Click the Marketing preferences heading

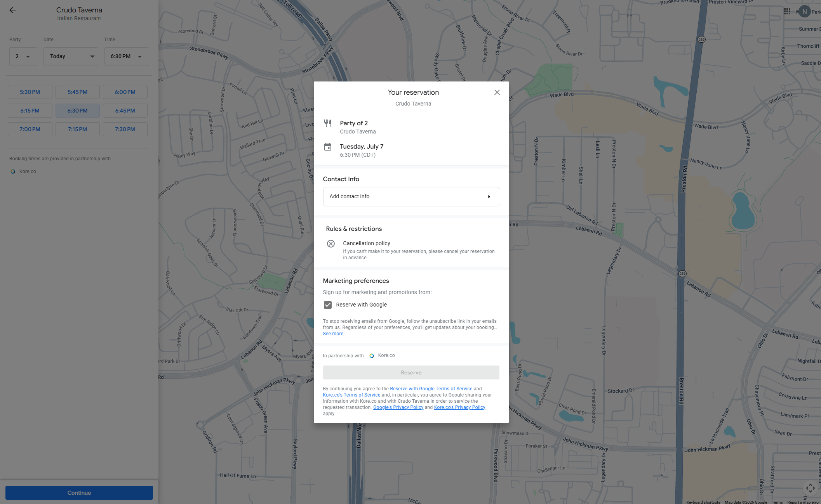(x=356, y=281)
